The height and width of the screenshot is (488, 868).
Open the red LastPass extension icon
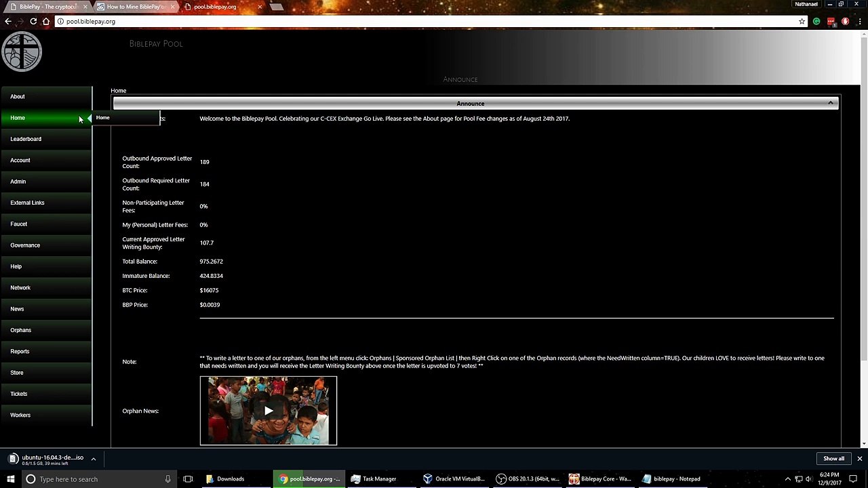tap(831, 22)
